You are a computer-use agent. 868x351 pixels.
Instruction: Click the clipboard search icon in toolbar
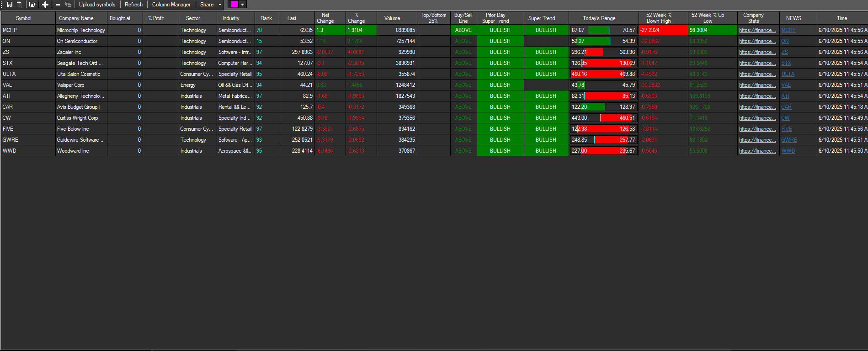point(19,5)
